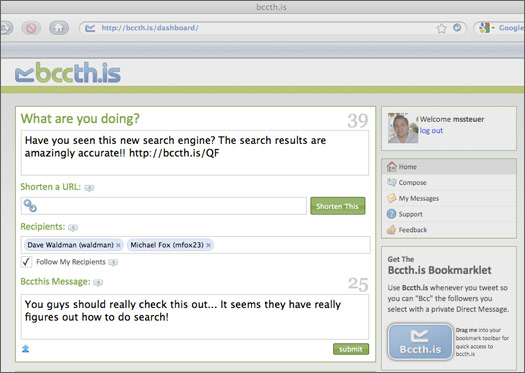Viewport: 525px width, 373px height.
Task: Open the Google search engine selector
Action: [486, 28]
